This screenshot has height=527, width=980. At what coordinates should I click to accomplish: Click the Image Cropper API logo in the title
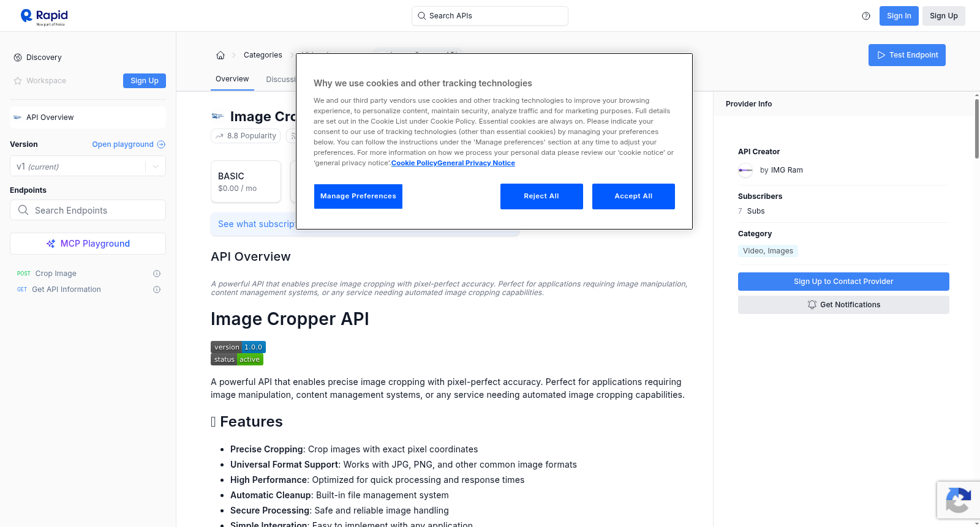coord(217,116)
